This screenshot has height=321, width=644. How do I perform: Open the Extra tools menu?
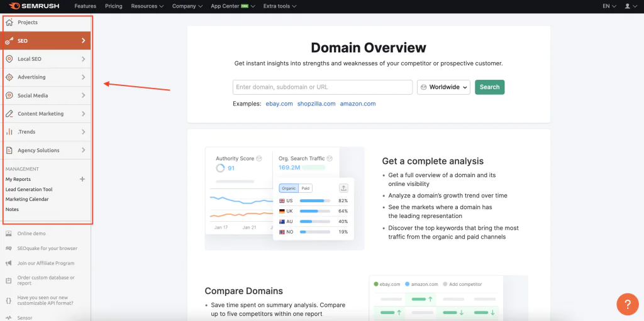[280, 6]
